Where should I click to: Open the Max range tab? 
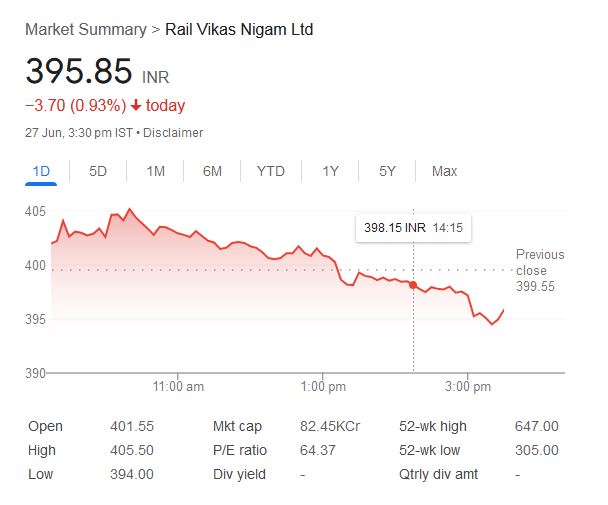444,171
